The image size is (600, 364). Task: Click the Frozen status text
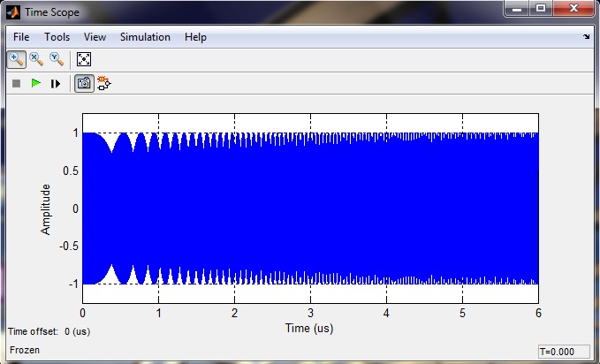tap(24, 351)
